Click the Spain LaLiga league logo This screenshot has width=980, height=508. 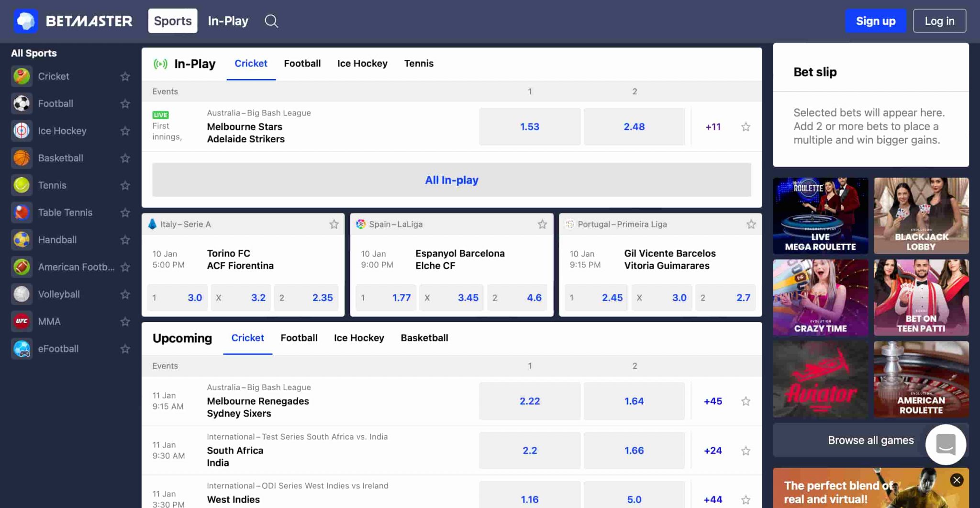361,224
